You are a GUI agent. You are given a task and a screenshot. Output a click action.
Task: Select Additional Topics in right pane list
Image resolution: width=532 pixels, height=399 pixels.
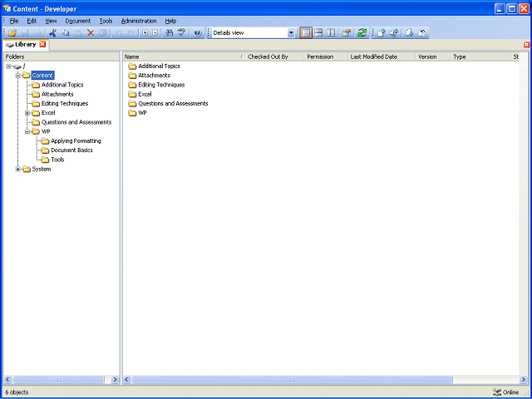[x=159, y=66]
